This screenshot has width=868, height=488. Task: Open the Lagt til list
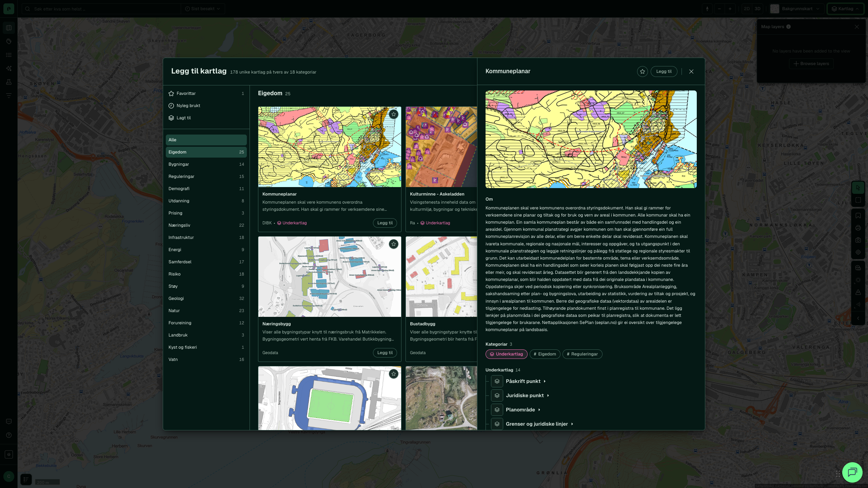[x=206, y=118]
